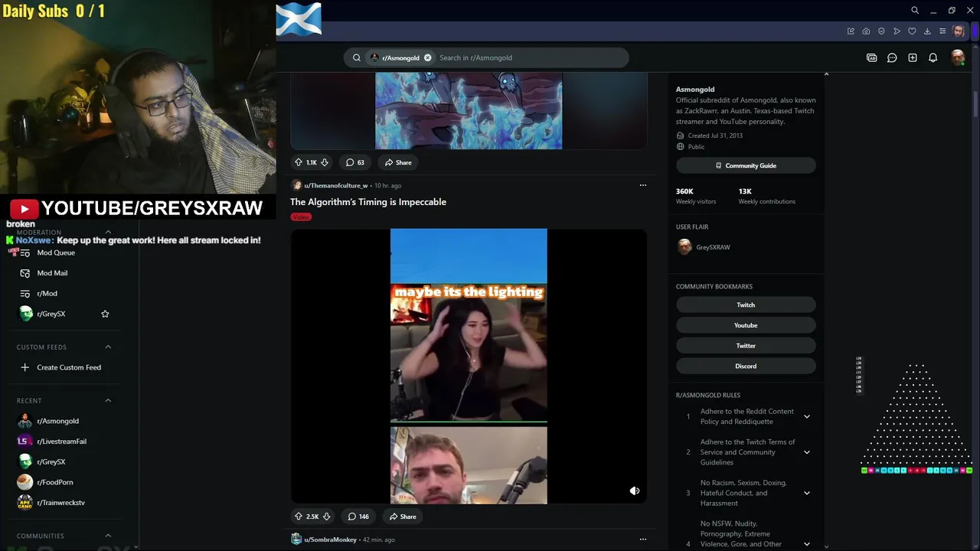
Task: Click the r/Trainwreckstv community icon
Action: (x=24, y=503)
